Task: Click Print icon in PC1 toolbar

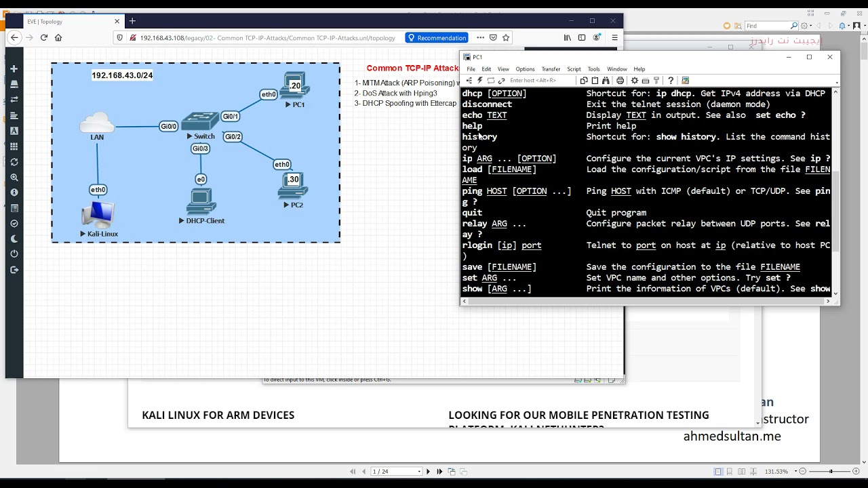Action: [x=620, y=81]
